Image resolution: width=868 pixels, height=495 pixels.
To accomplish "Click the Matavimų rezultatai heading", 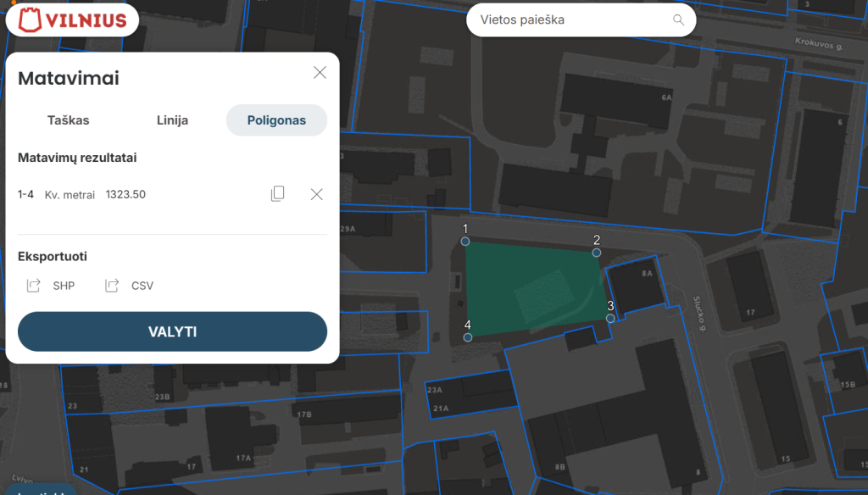I will [x=77, y=158].
